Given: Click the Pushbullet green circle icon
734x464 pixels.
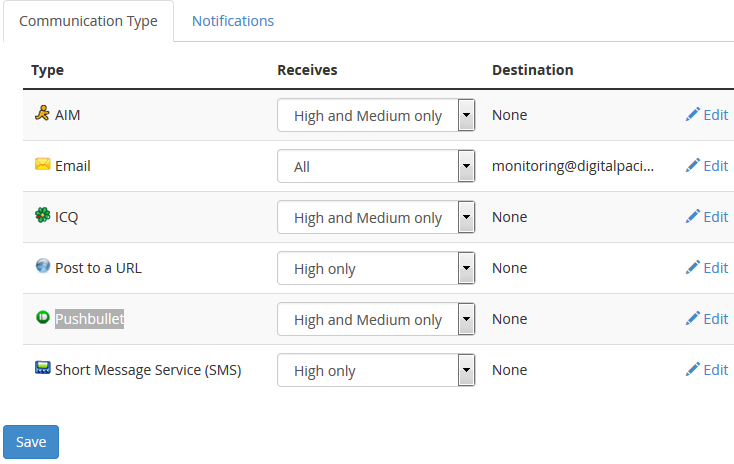Looking at the screenshot, I should click(x=43, y=317).
